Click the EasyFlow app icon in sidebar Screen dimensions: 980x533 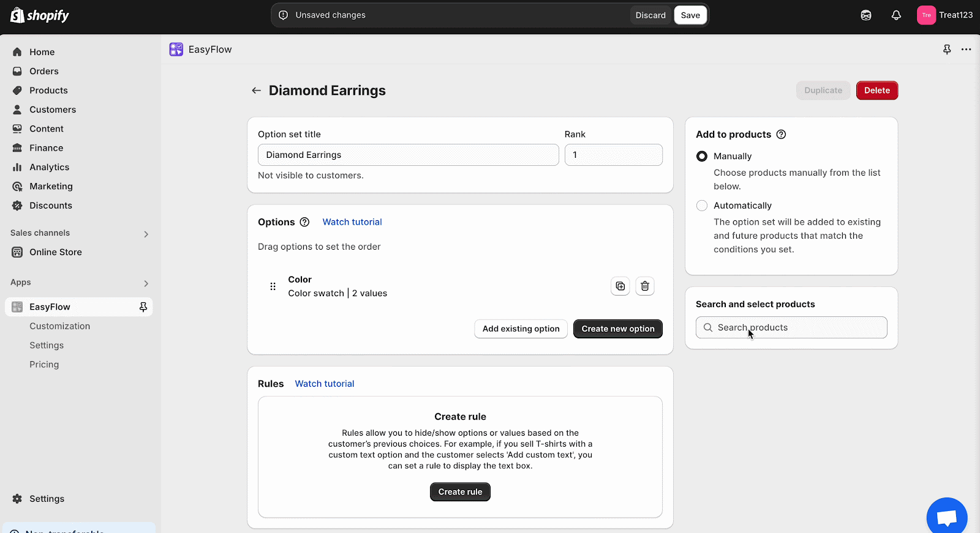17,307
